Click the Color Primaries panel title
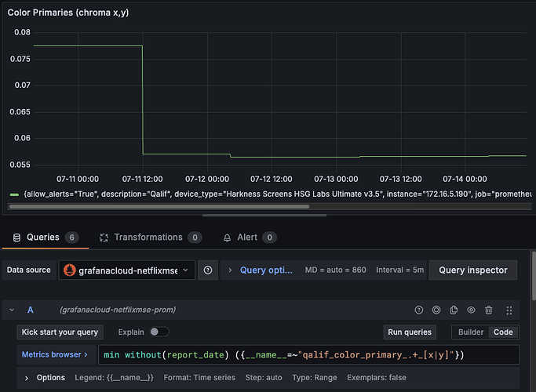This screenshot has height=392, width=536. pos(68,13)
